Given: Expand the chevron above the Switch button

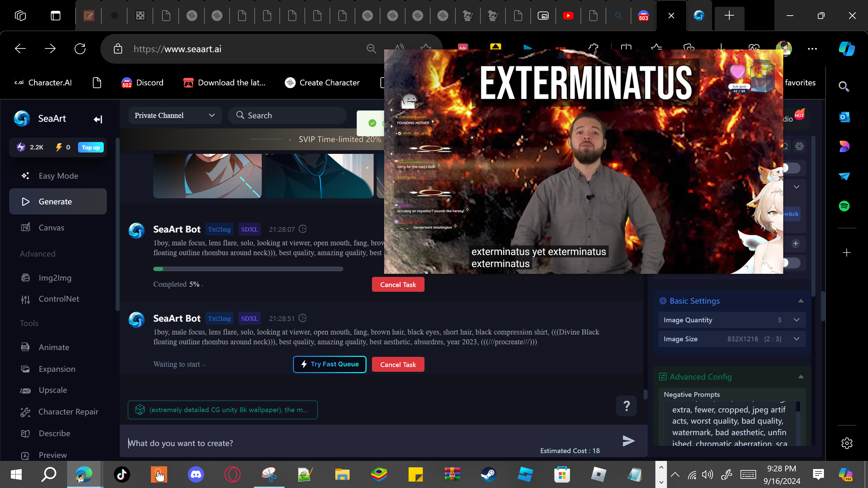Looking at the screenshot, I should point(796,187).
